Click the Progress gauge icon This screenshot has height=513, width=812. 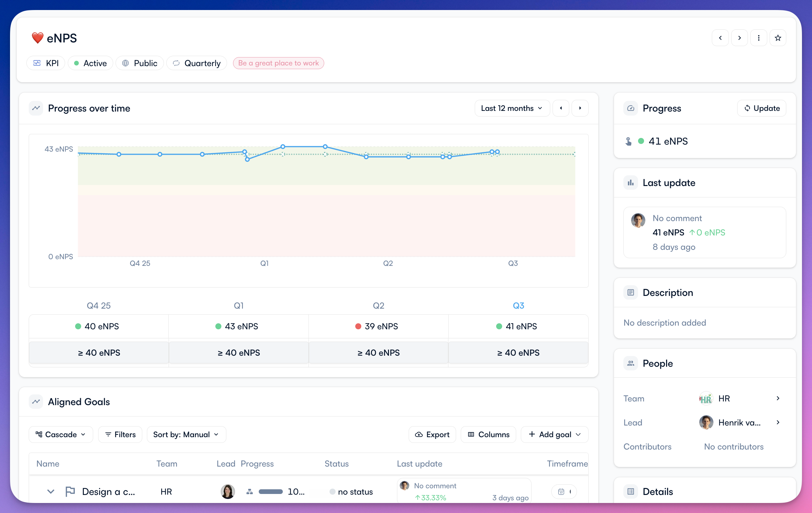(x=631, y=108)
